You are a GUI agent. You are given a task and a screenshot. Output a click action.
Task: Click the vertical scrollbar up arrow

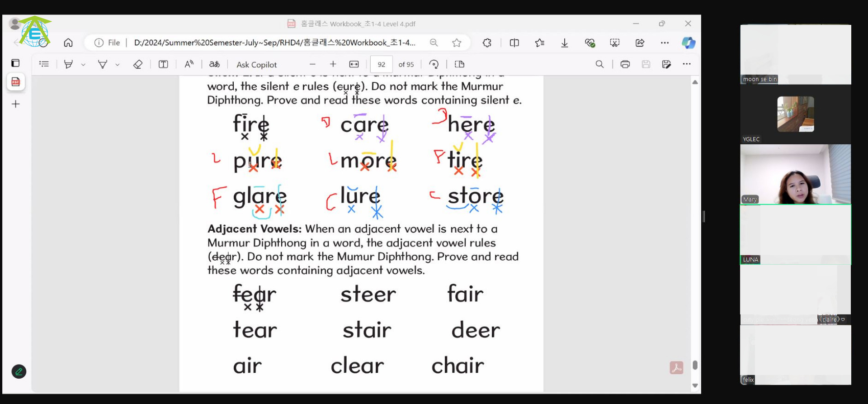[695, 82]
